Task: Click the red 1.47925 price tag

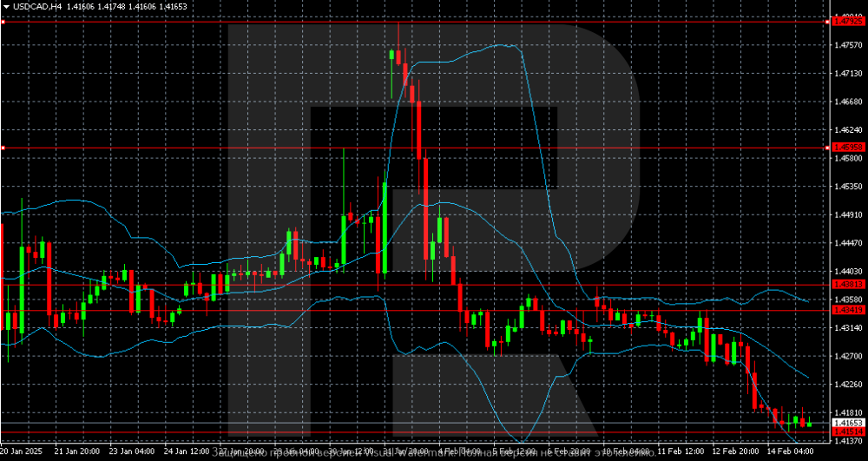Action: point(846,21)
